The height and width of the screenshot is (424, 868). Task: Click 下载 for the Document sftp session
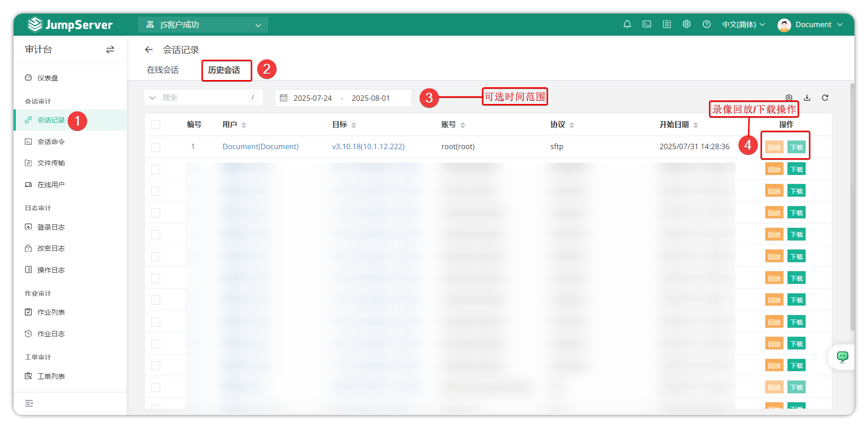coord(797,147)
